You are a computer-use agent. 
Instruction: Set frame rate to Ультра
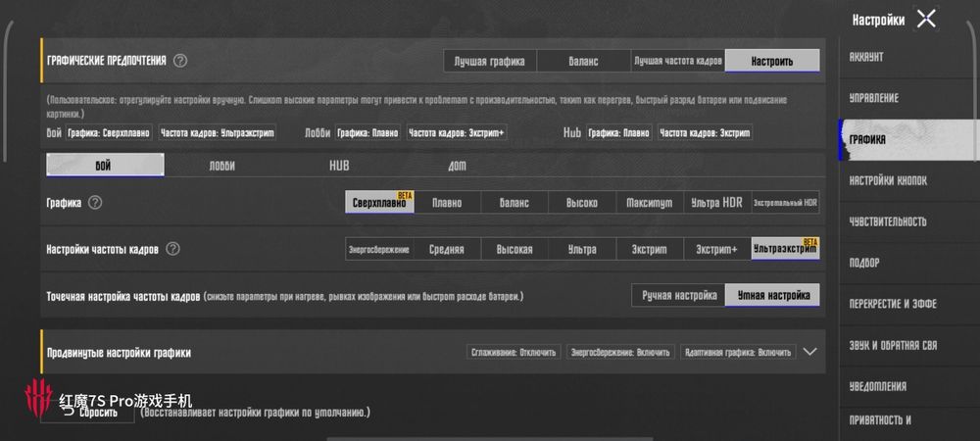coord(582,249)
